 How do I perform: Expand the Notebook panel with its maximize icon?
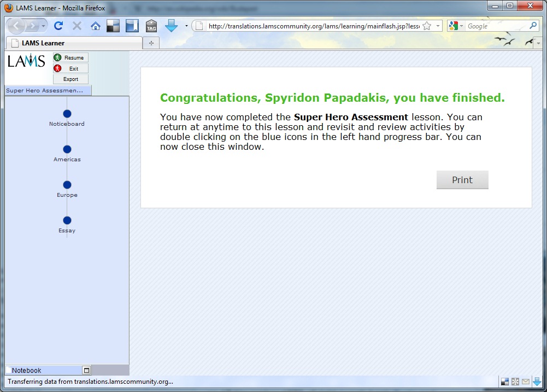(x=86, y=370)
